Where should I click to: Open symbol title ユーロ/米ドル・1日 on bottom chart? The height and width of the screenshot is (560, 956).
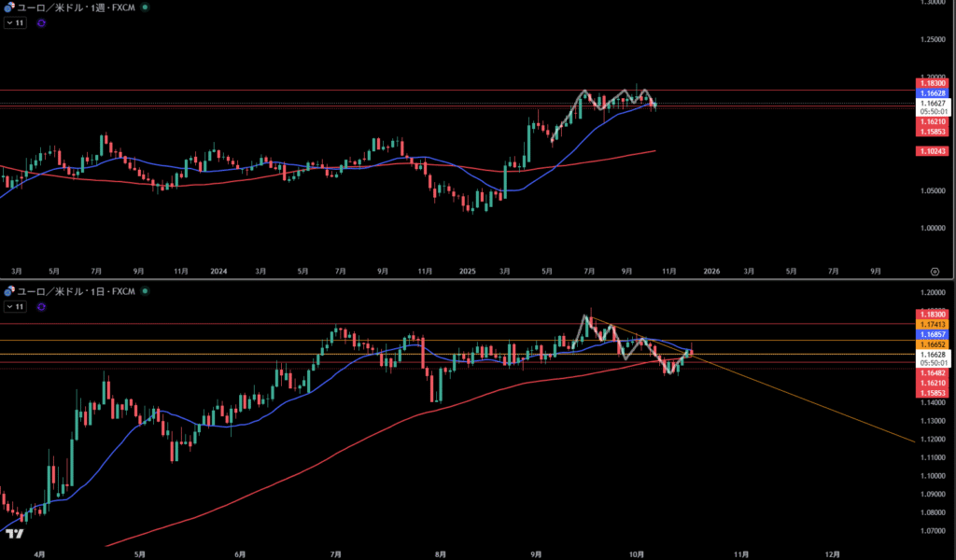77,292
